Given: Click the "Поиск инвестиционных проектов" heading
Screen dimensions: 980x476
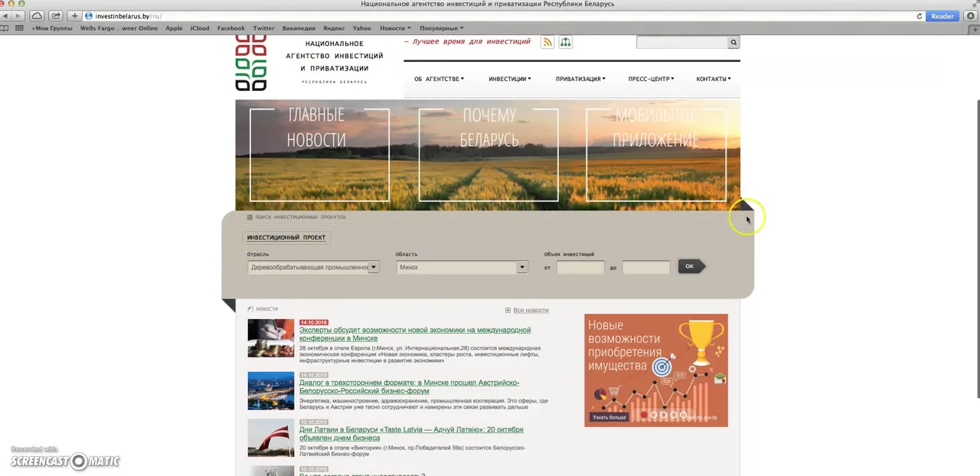Looking at the screenshot, I should coord(300,217).
